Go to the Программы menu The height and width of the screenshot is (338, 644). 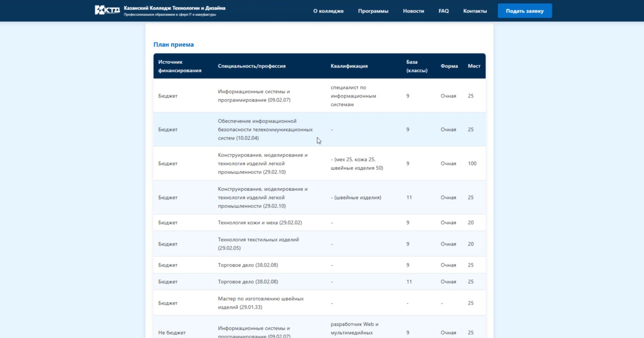coord(373,11)
